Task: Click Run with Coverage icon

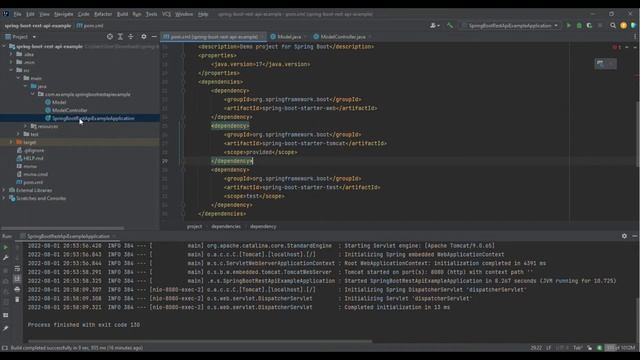Action: pos(589,25)
